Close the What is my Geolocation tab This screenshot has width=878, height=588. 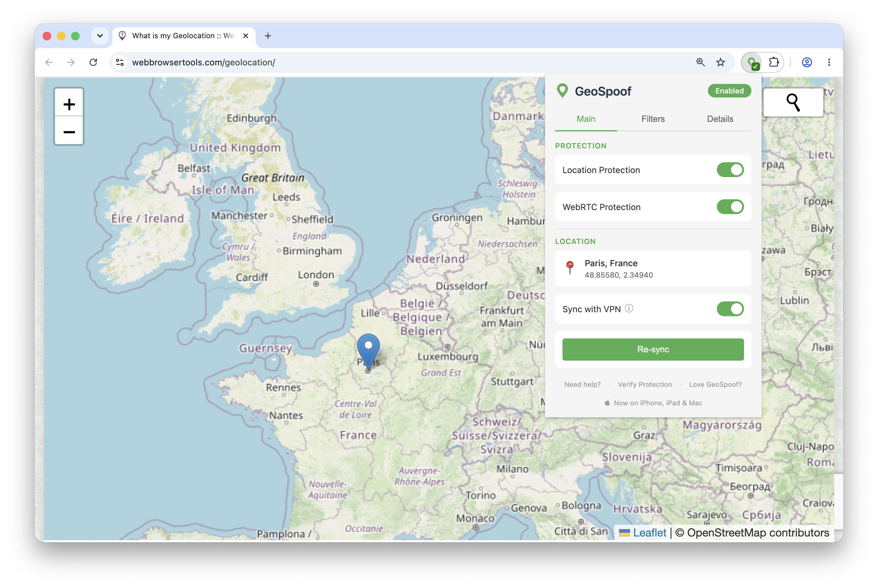pos(246,35)
